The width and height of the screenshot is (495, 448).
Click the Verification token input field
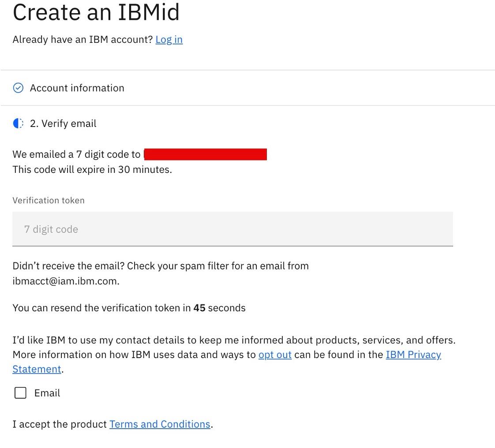232,229
